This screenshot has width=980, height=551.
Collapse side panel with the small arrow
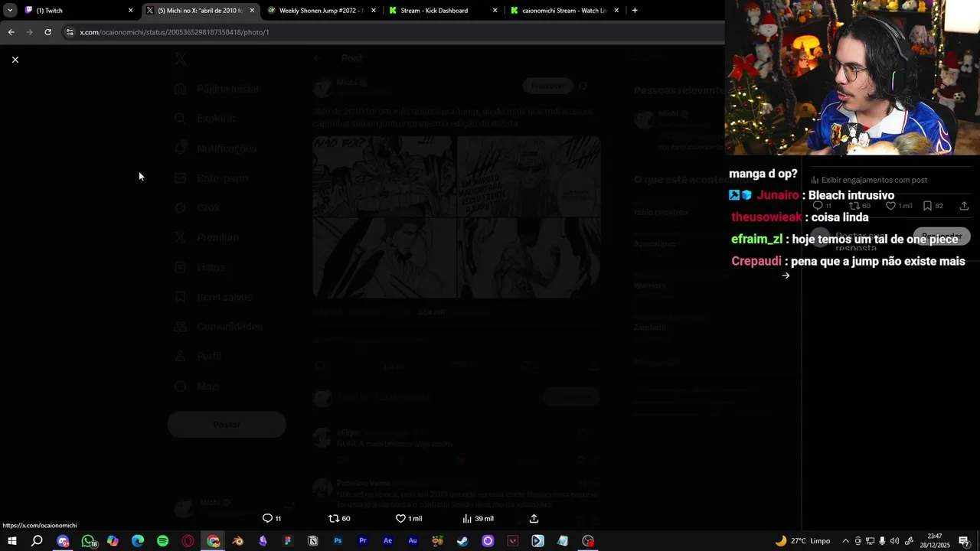click(786, 275)
